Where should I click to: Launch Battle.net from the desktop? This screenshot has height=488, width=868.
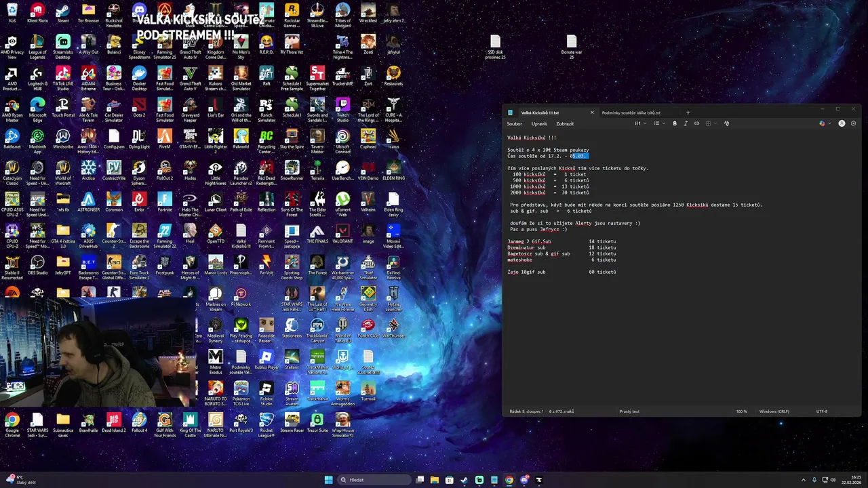pos(12,139)
